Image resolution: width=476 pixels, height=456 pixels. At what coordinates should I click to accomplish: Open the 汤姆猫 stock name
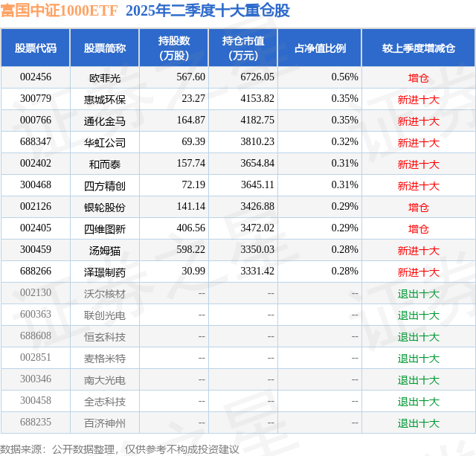click(105, 251)
